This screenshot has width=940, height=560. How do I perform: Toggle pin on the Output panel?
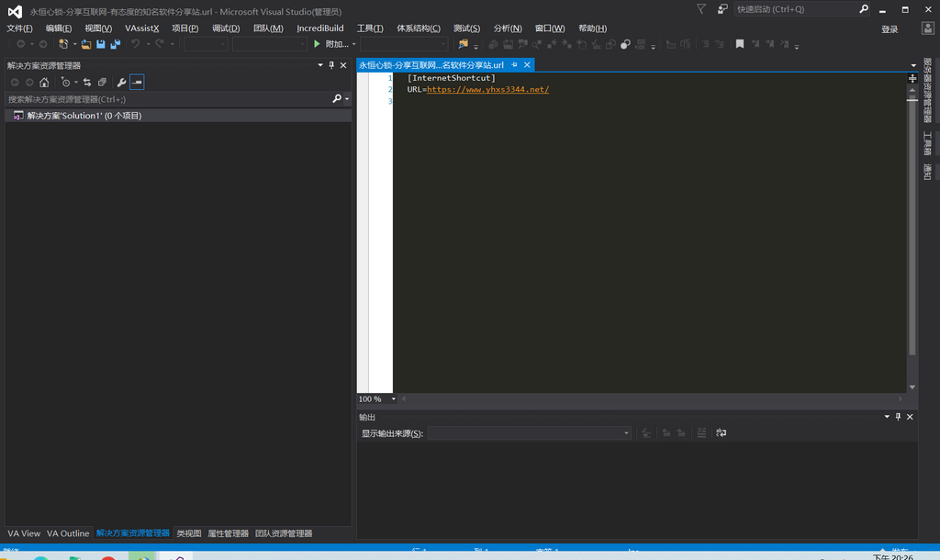click(898, 417)
